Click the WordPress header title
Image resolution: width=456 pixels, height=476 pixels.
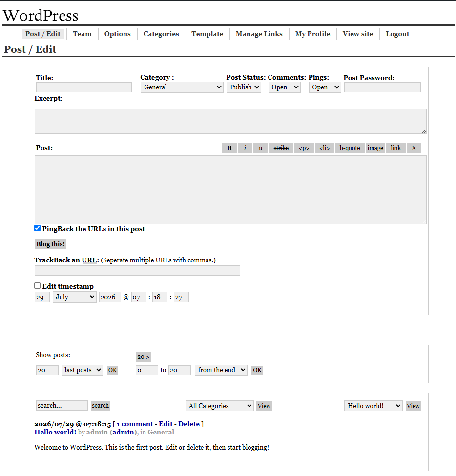[41, 16]
